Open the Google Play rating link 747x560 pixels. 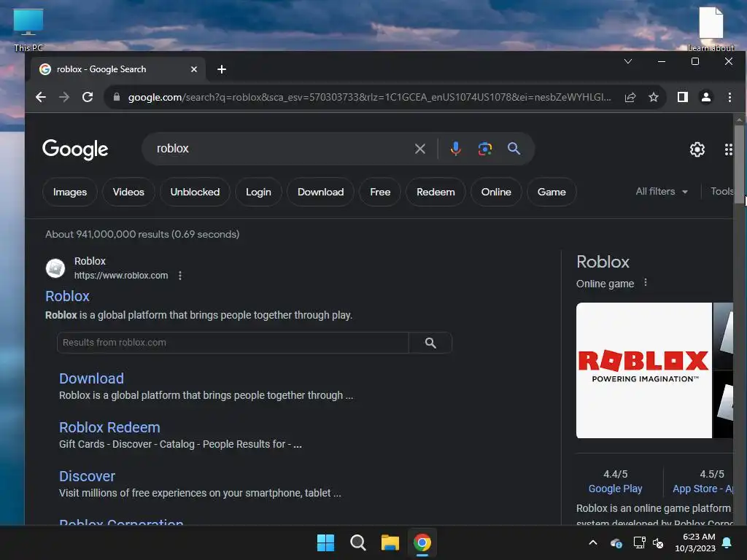tap(615, 489)
